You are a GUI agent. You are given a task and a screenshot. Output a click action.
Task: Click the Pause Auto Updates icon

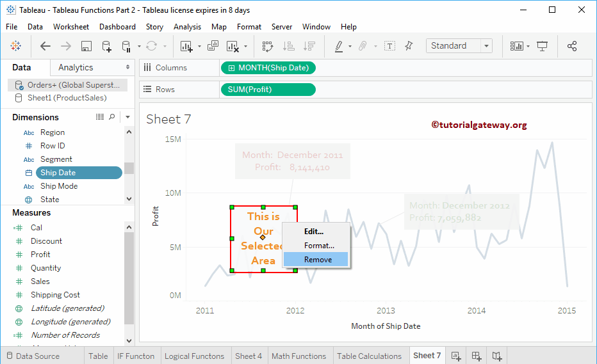click(126, 46)
